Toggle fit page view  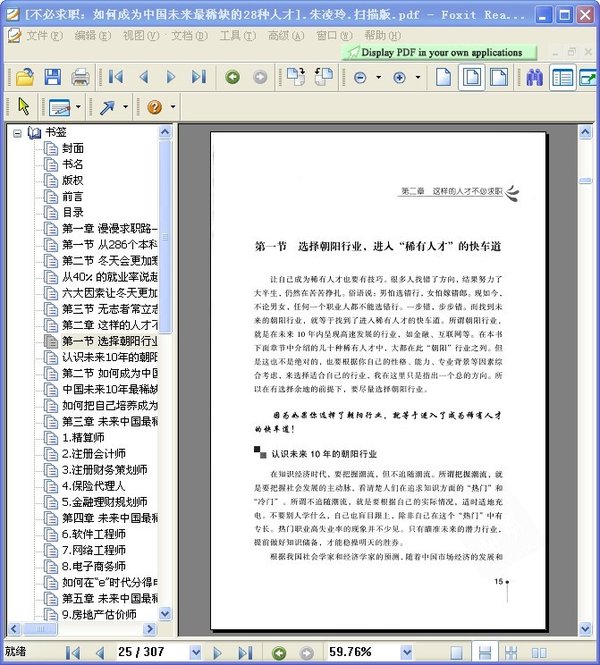tap(472, 77)
